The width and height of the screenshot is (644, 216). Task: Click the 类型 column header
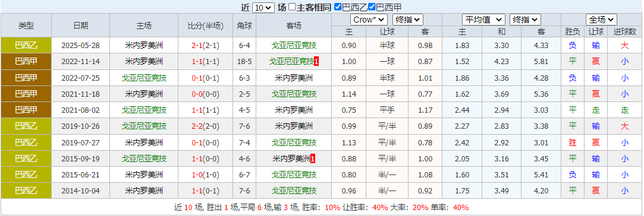tap(26, 26)
